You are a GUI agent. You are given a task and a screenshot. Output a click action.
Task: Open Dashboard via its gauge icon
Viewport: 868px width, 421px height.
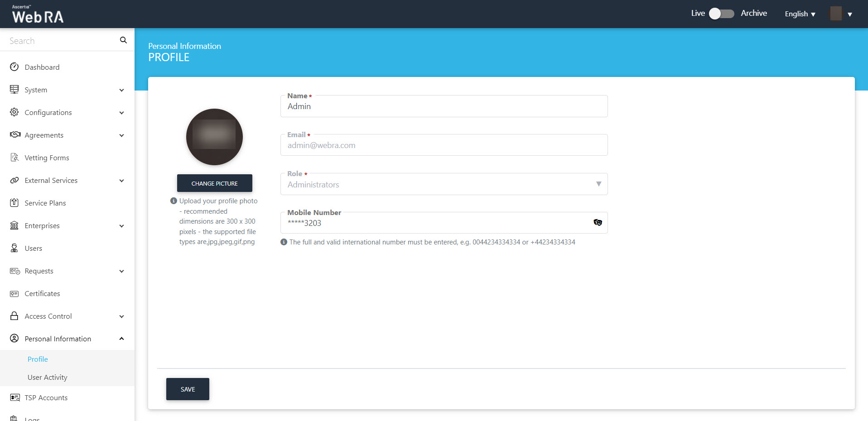click(14, 67)
